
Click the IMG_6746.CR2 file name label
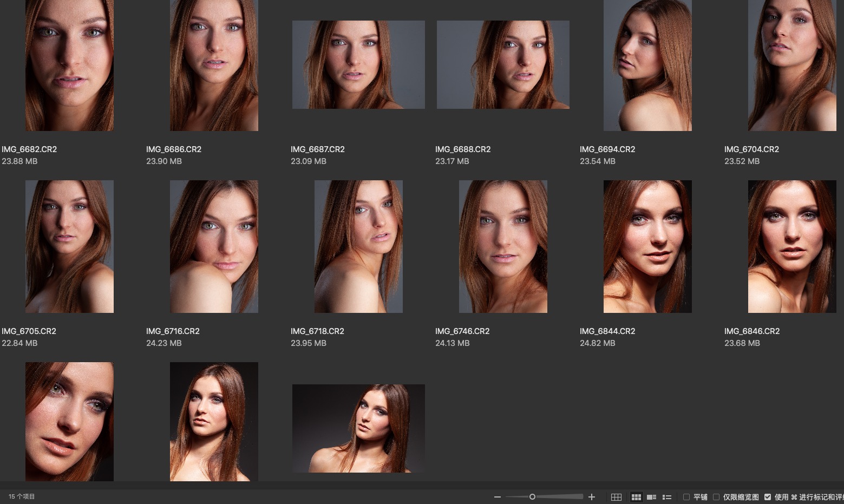[462, 331]
